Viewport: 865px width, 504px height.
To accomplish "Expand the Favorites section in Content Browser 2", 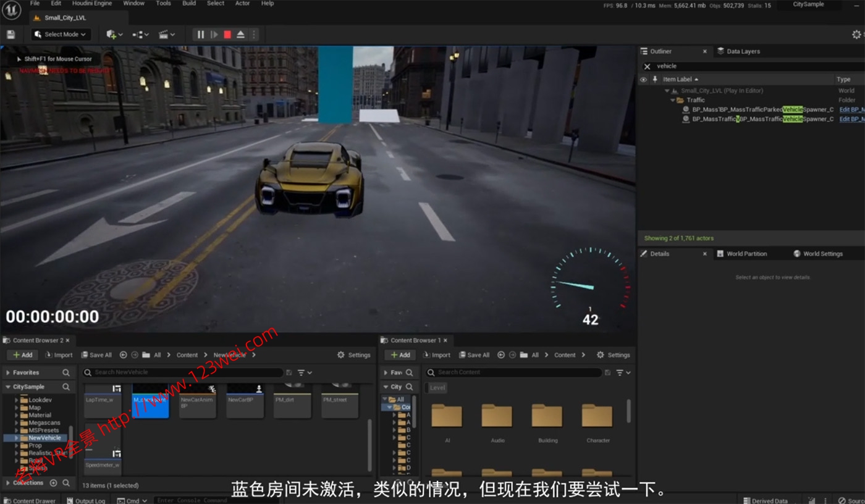I will pyautogui.click(x=8, y=372).
